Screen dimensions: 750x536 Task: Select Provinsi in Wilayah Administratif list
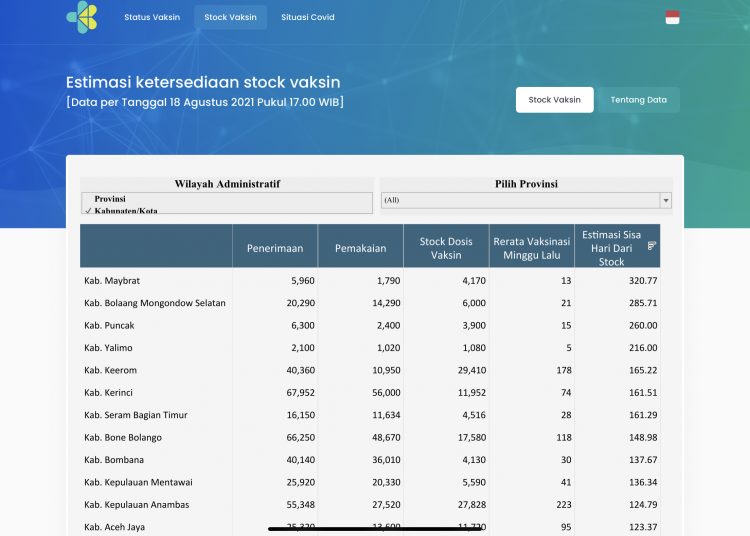click(x=110, y=199)
